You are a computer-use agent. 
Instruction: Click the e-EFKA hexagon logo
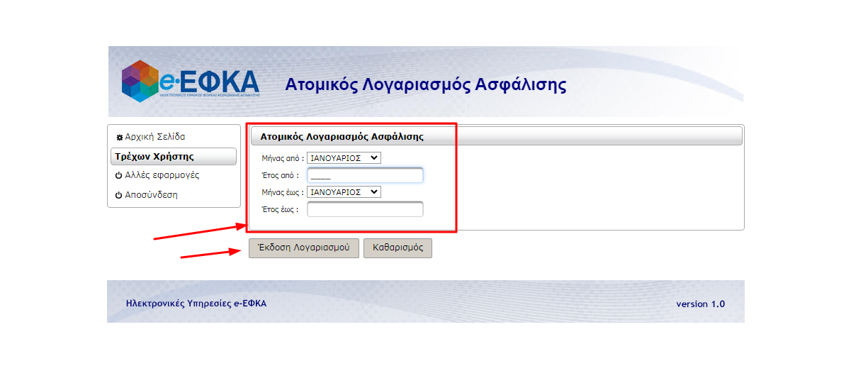138,82
